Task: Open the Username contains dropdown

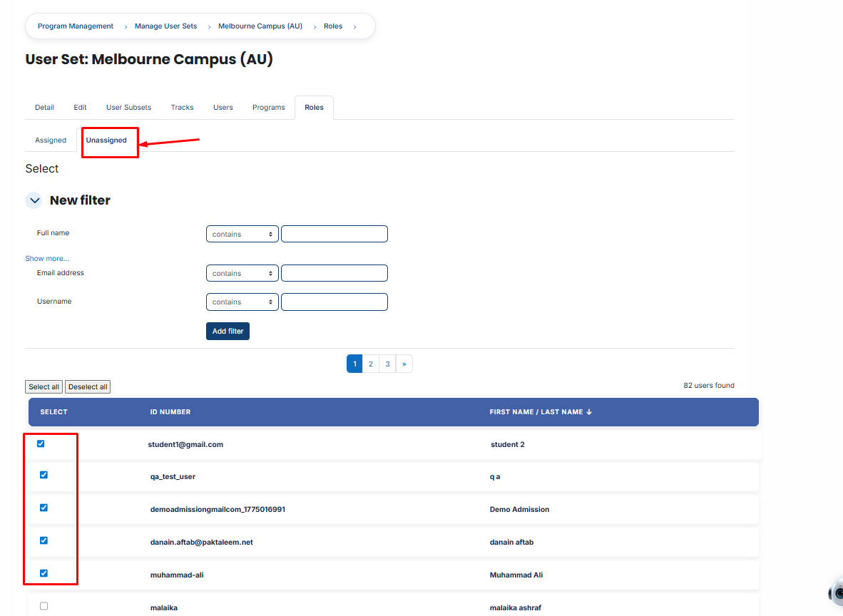Action: pos(242,302)
